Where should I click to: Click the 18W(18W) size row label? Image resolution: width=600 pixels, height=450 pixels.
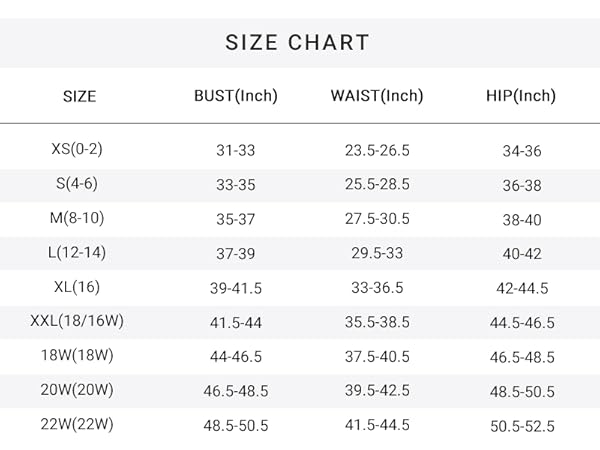tap(77, 355)
